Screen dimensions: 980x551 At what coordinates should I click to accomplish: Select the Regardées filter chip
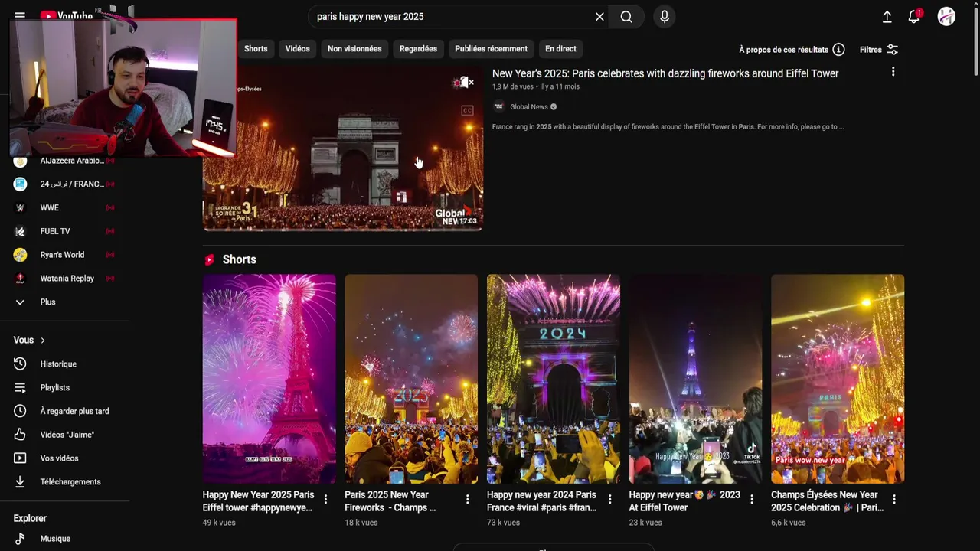tap(418, 48)
